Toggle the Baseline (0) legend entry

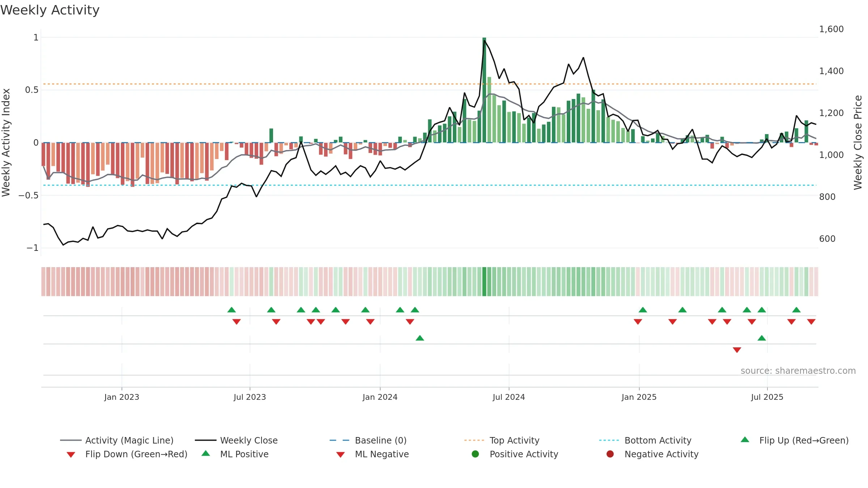click(x=368, y=440)
